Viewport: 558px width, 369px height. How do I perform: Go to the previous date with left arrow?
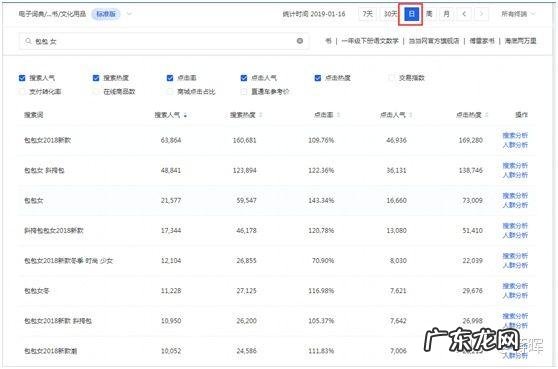click(x=464, y=14)
